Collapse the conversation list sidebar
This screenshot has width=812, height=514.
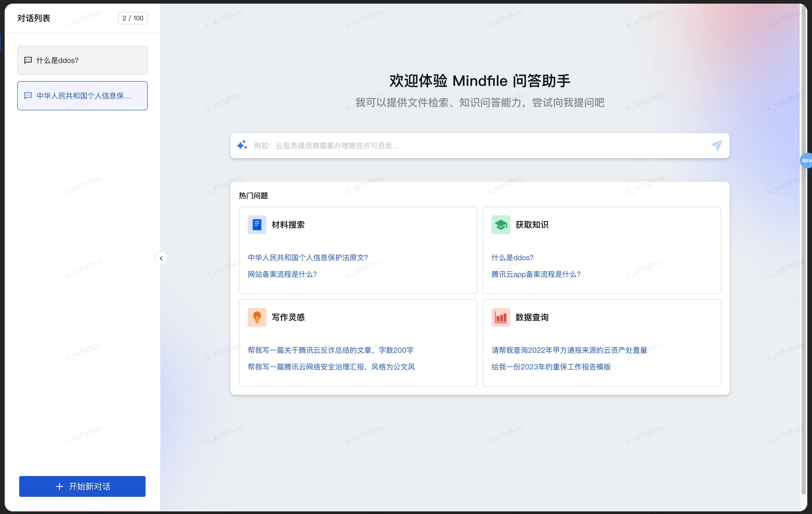click(x=161, y=258)
